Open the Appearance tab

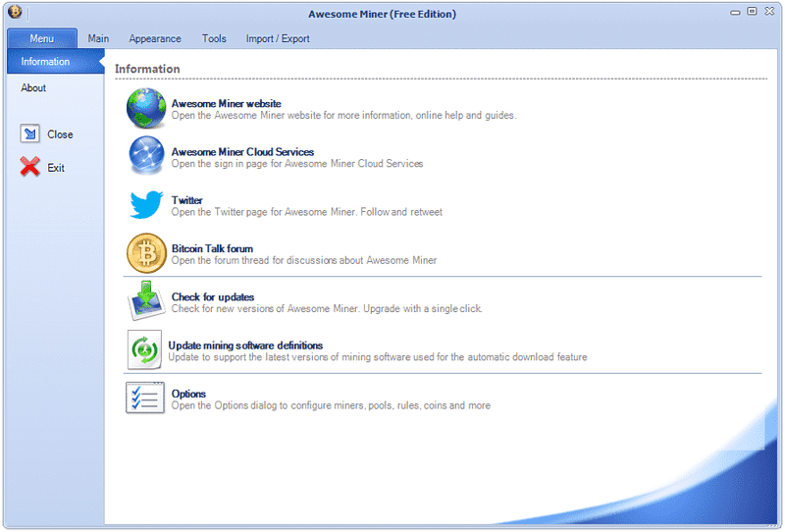(x=155, y=38)
